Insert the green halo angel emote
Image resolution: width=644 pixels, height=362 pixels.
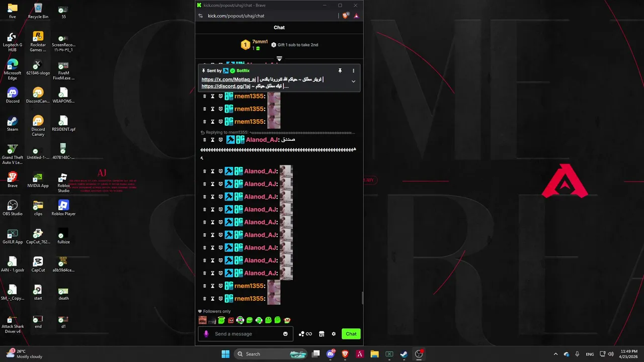point(221,320)
